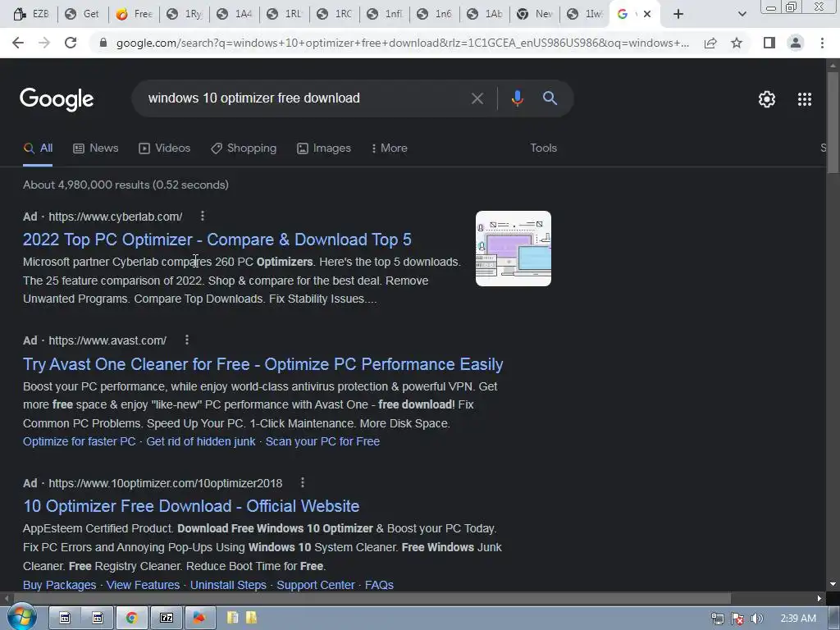Open Google apps grid

pyautogui.click(x=804, y=99)
